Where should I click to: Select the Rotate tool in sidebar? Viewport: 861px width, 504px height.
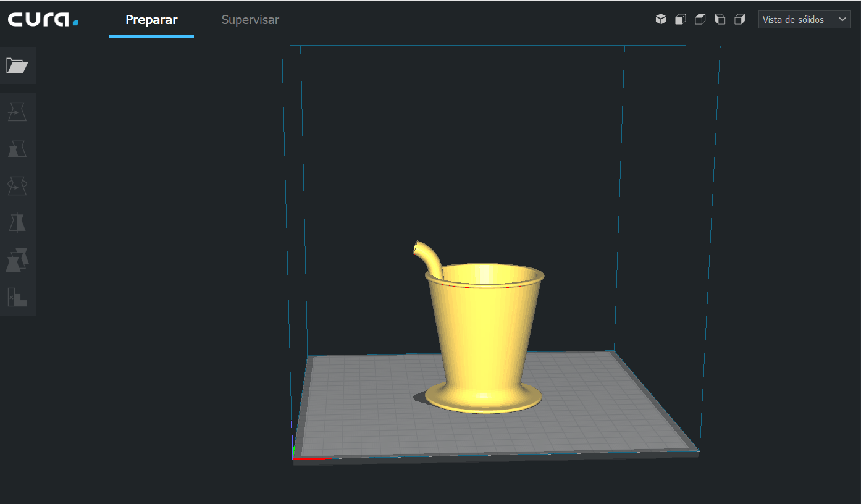click(x=17, y=186)
